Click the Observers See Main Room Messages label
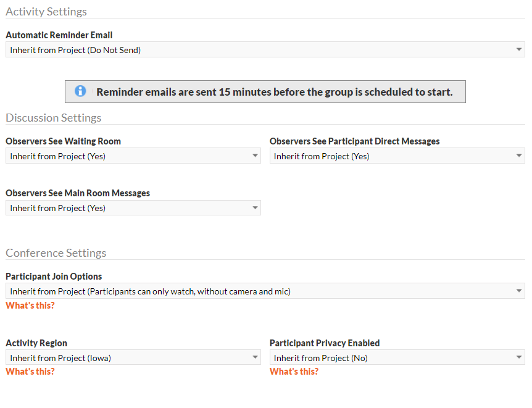Image resolution: width=532 pixels, height=408 pixels. pos(78,193)
